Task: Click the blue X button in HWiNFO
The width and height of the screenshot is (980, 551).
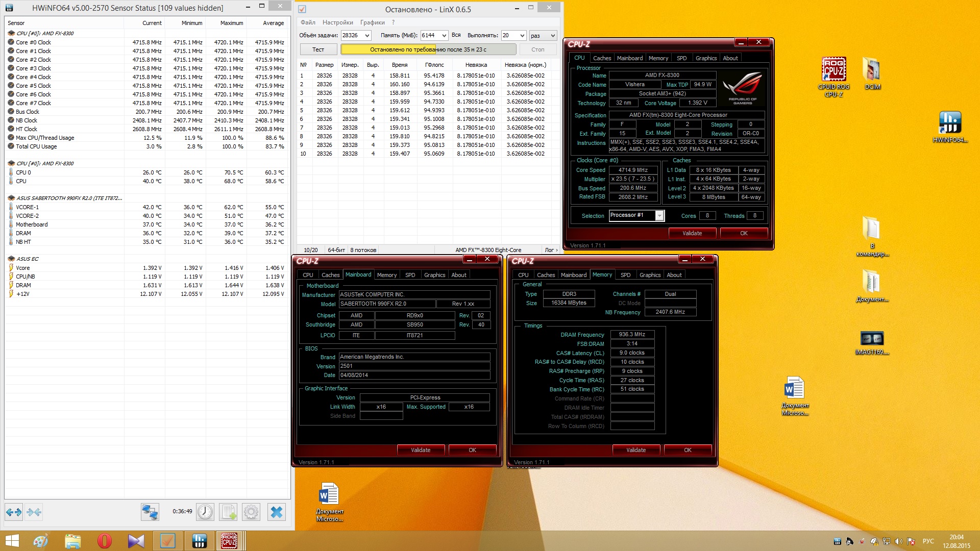Action: click(276, 512)
